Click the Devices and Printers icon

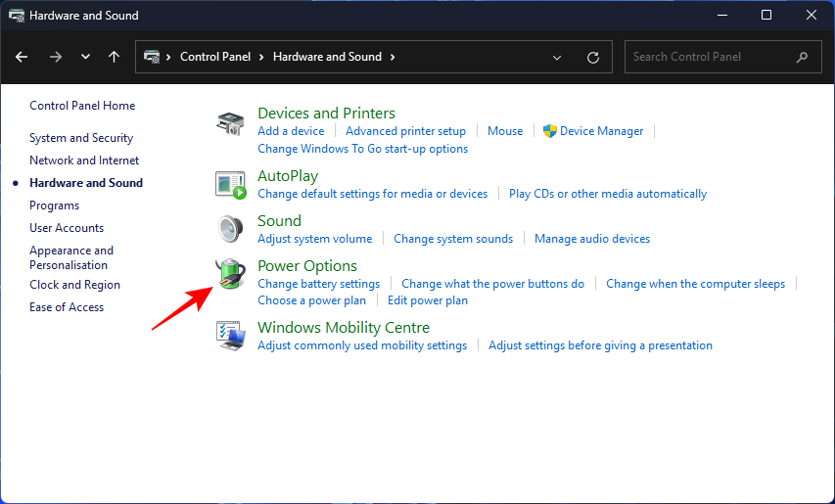tap(230, 123)
